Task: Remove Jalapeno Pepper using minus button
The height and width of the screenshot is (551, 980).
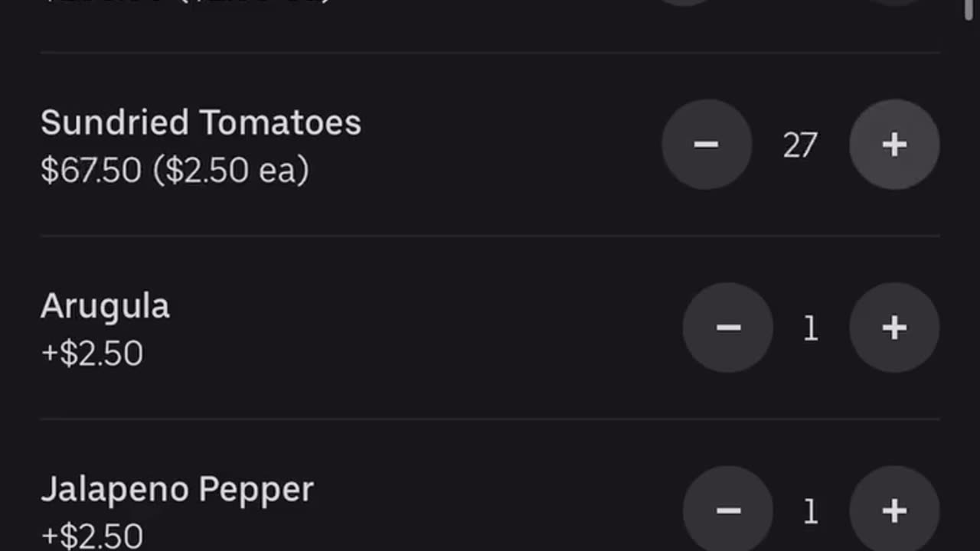Action: [x=727, y=510]
